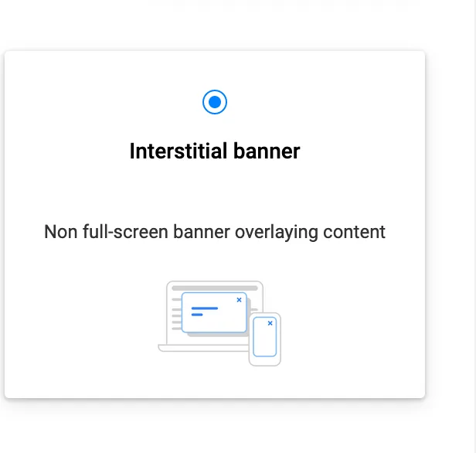Viewport: 476px width, 453px height.
Task: Click the "Interstitial banner" heading
Action: pyautogui.click(x=214, y=151)
